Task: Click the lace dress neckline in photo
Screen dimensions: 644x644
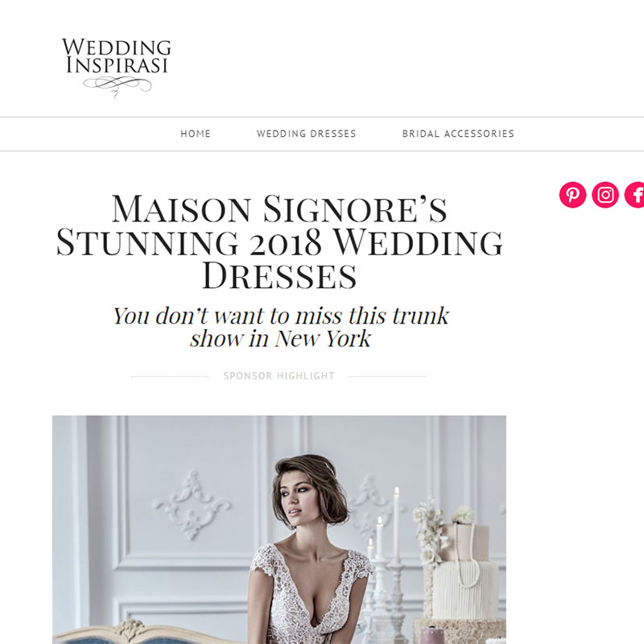Action: tap(311, 583)
